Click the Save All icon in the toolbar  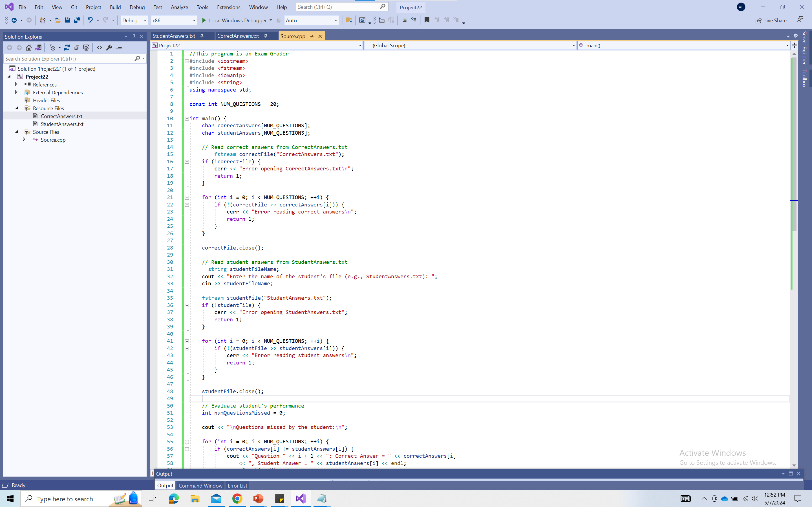(x=77, y=20)
